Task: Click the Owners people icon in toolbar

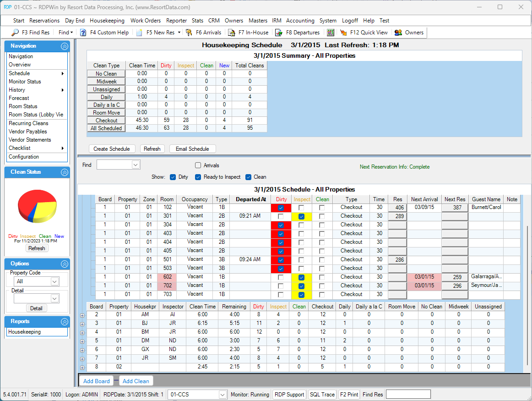Action: [398, 33]
